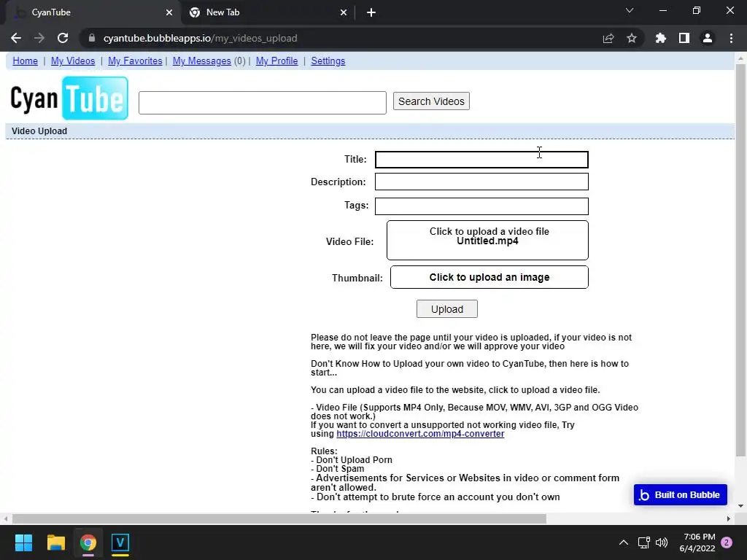The width and height of the screenshot is (747, 560).
Task: Open the Settings link
Action: (328, 61)
